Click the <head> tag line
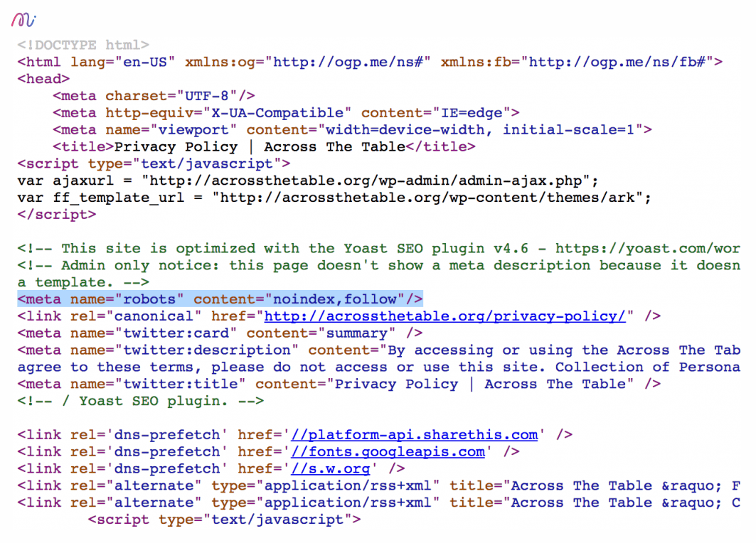Image resolution: width=756 pixels, height=543 pixels. 43,78
